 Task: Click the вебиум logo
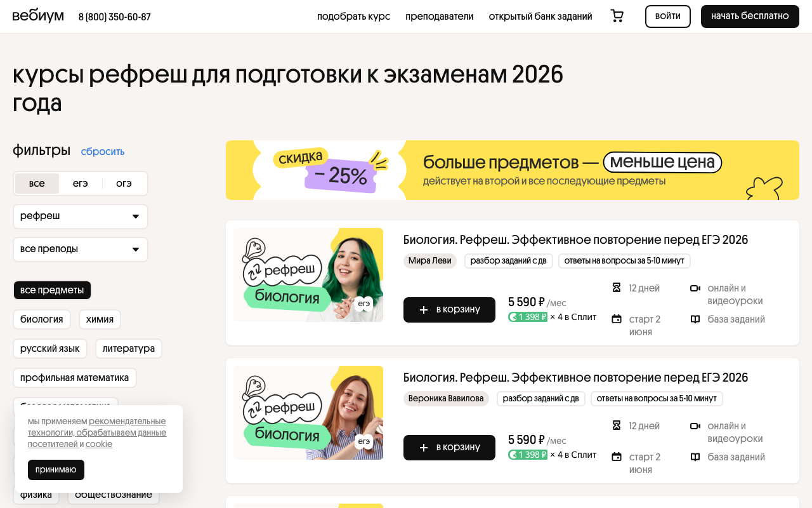[38, 16]
